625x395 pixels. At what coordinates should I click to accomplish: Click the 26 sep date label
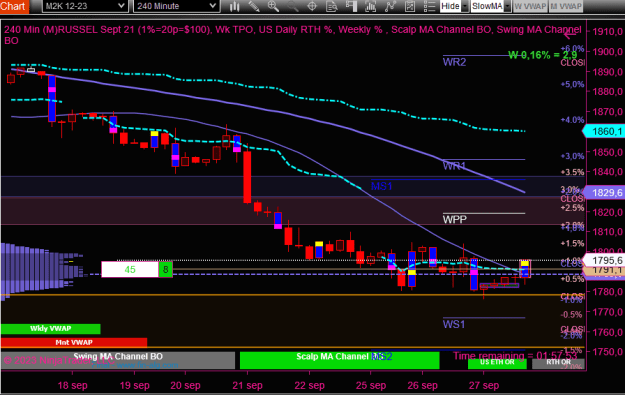(x=423, y=385)
